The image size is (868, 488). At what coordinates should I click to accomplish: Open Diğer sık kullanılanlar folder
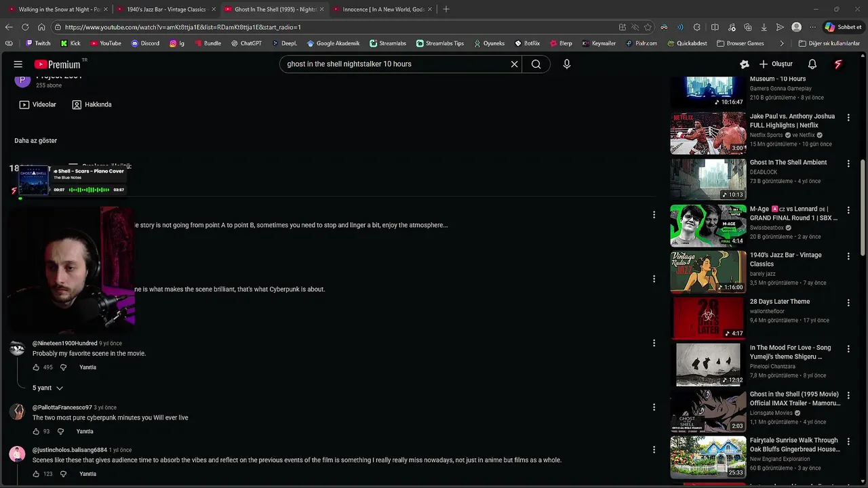tap(829, 43)
